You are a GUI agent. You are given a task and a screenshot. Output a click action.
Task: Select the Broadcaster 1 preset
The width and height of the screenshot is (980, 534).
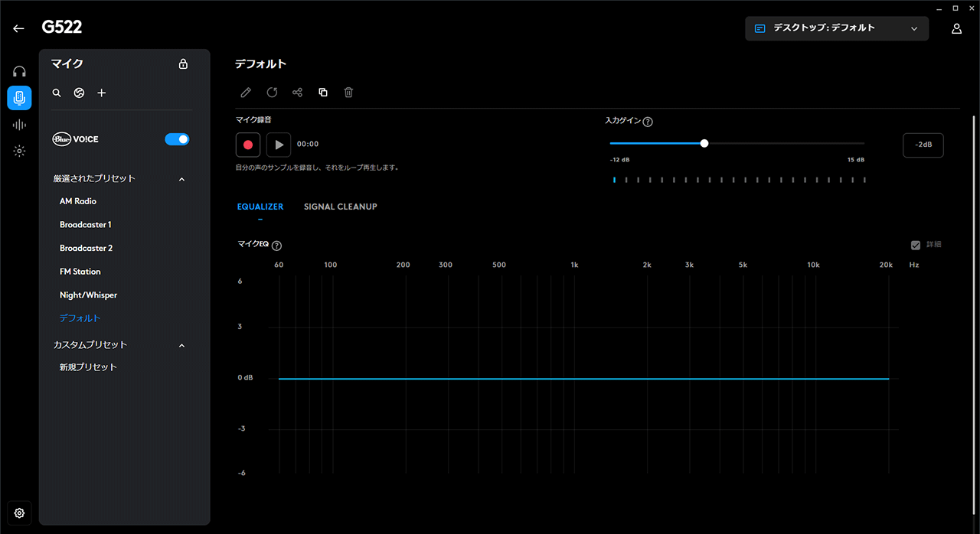(86, 225)
